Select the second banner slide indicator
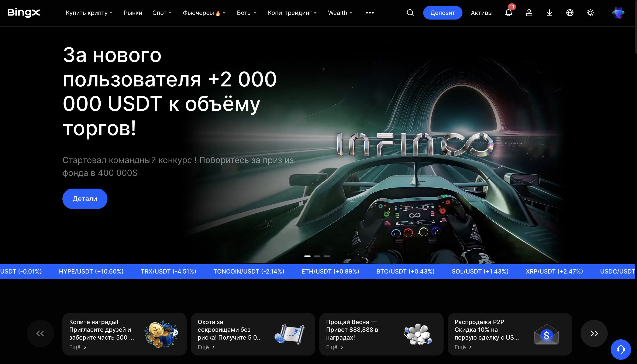 click(317, 256)
